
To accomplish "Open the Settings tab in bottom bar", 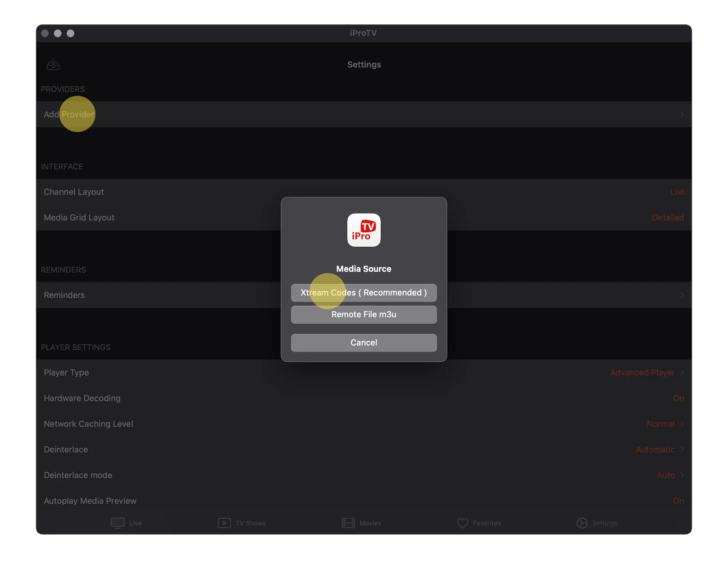I will (597, 523).
